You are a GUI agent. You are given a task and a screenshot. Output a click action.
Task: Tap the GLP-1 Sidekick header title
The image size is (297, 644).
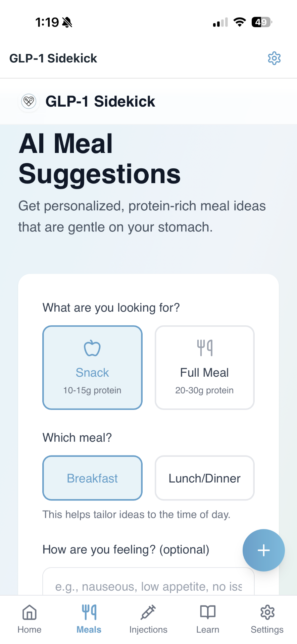point(53,58)
